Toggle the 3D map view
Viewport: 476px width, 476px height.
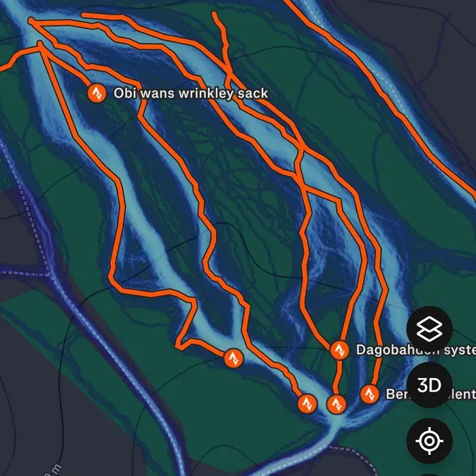click(x=429, y=385)
